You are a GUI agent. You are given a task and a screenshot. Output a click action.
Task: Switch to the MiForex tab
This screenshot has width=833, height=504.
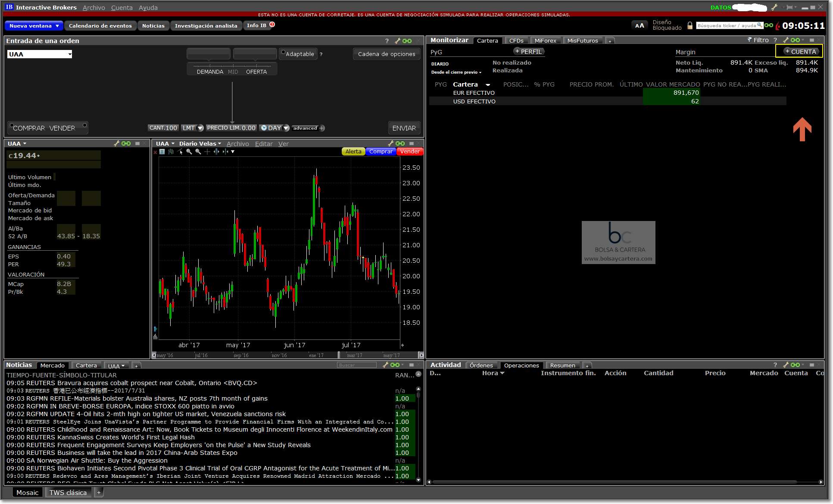pyautogui.click(x=545, y=41)
